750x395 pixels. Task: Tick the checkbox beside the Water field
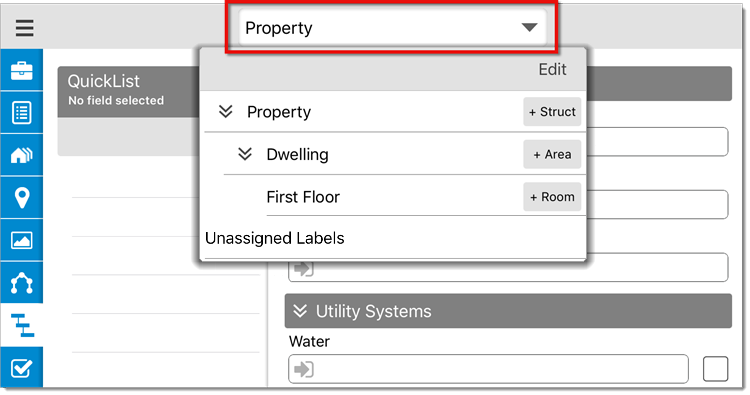[715, 369]
